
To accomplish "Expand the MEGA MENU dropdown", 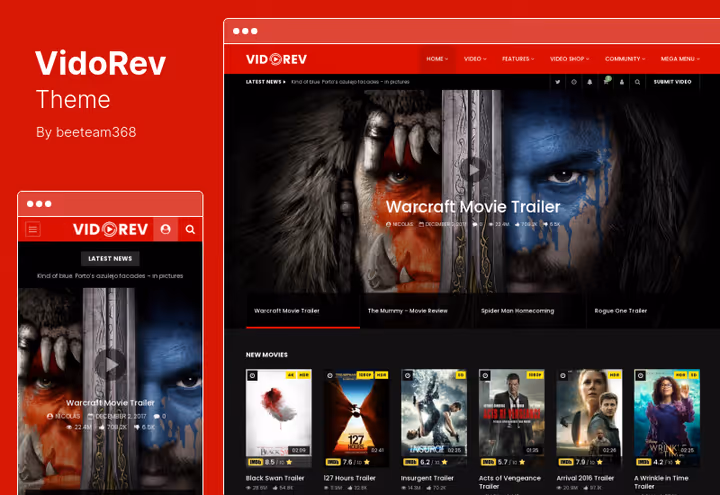I will [x=680, y=59].
